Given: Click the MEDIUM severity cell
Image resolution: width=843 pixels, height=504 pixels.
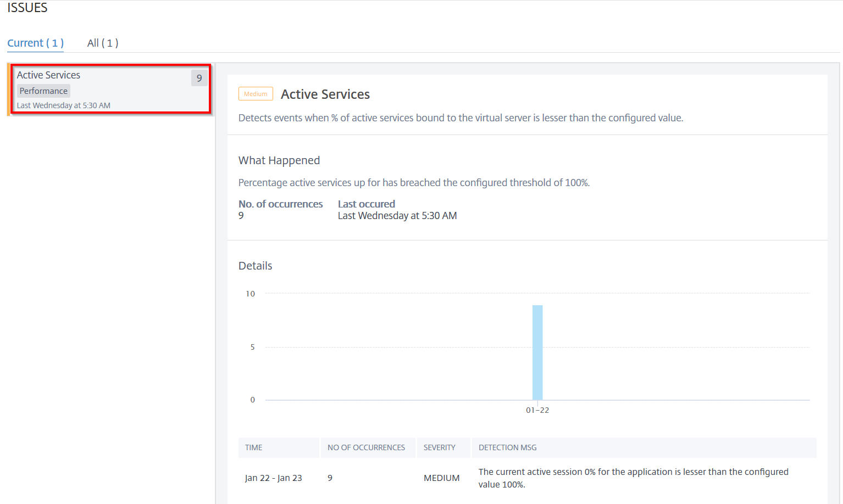Looking at the screenshot, I should pos(442,478).
